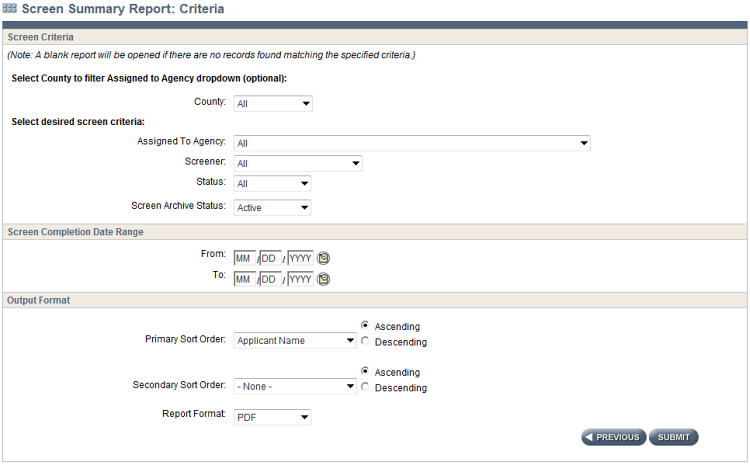The width and height of the screenshot is (750, 465).
Task: Open the Primary Sort Order dropdown
Action: (x=295, y=340)
